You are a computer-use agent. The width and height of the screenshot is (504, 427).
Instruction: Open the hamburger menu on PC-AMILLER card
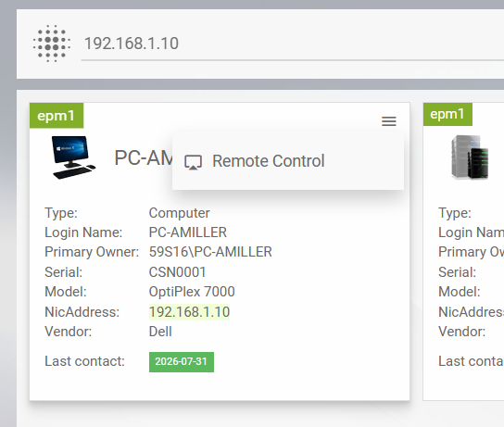click(x=388, y=121)
